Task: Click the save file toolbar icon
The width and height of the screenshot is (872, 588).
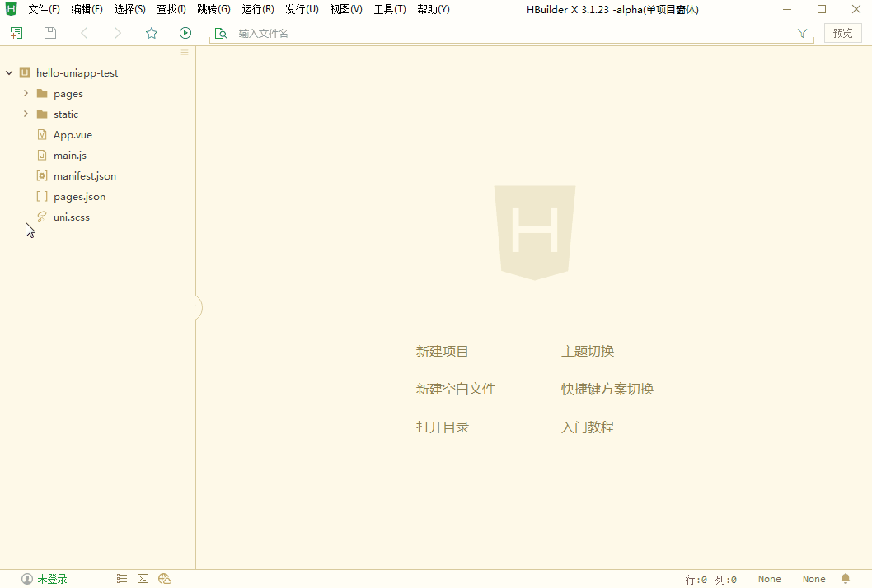Action: (x=50, y=33)
